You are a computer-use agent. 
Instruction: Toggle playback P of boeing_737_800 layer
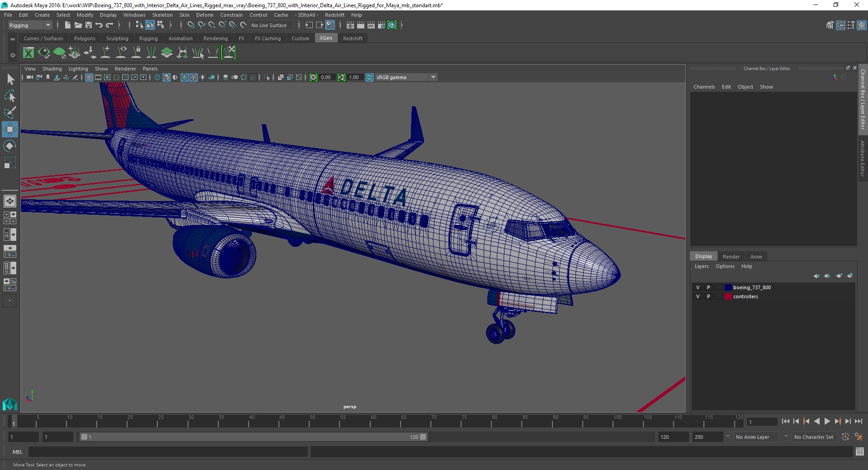pyautogui.click(x=708, y=287)
